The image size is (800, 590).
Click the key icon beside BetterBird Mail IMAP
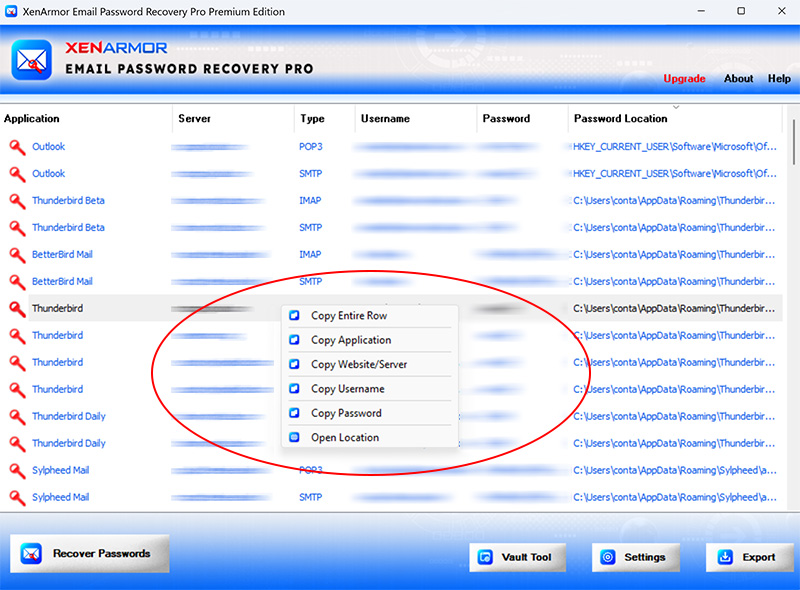tap(17, 255)
